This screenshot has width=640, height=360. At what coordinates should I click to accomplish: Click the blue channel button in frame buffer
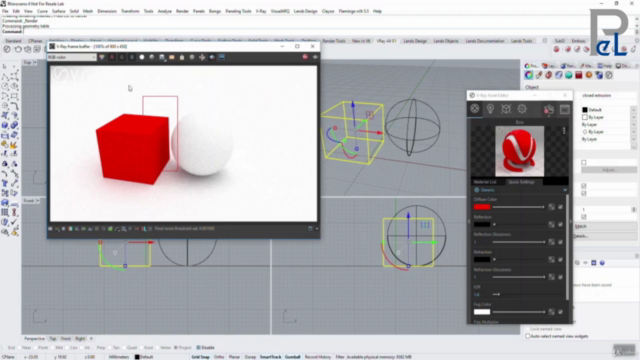pos(131,57)
